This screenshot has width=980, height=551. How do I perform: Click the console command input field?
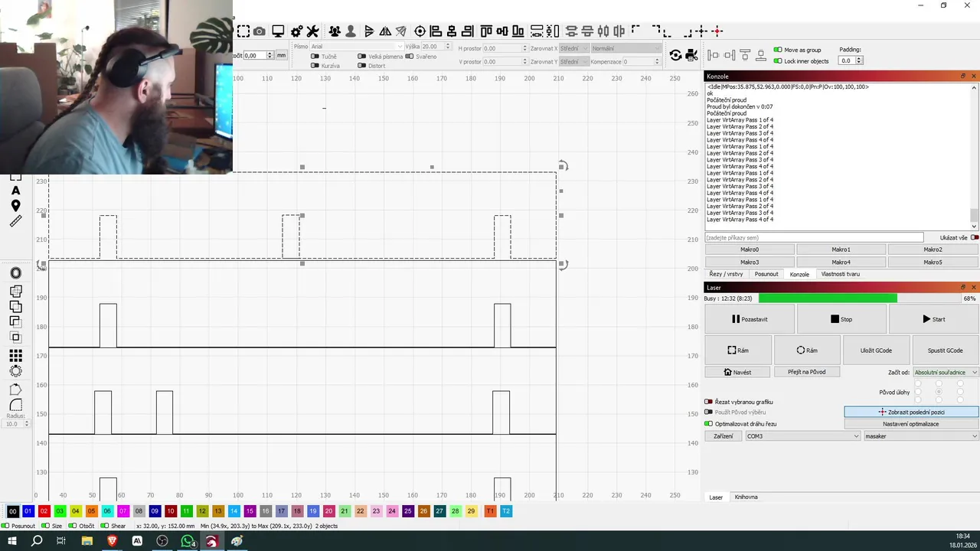pos(814,238)
